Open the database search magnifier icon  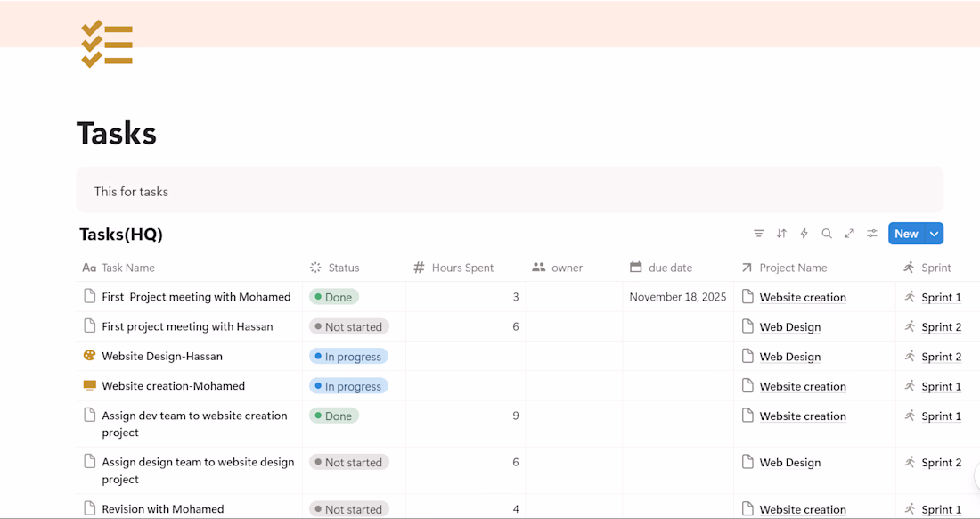coord(827,234)
